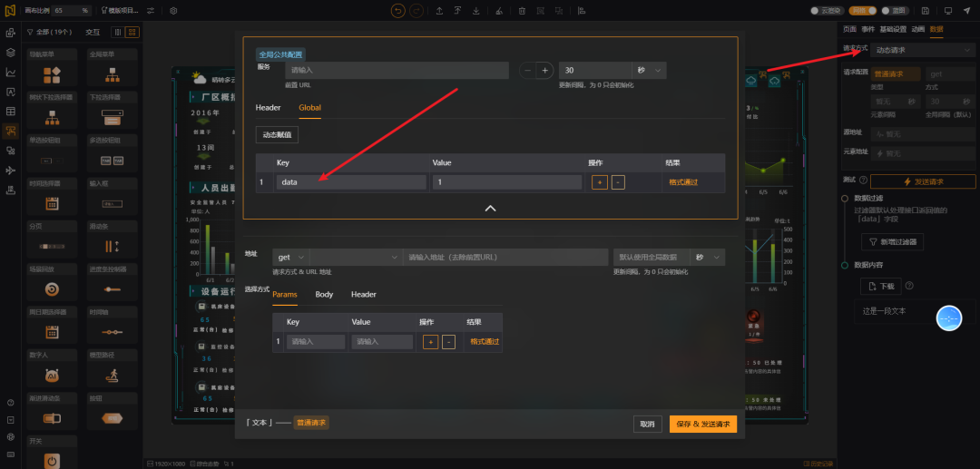Screen dimensions: 980x469
Task: Collapse the global config panel chevron
Action: 491,209
